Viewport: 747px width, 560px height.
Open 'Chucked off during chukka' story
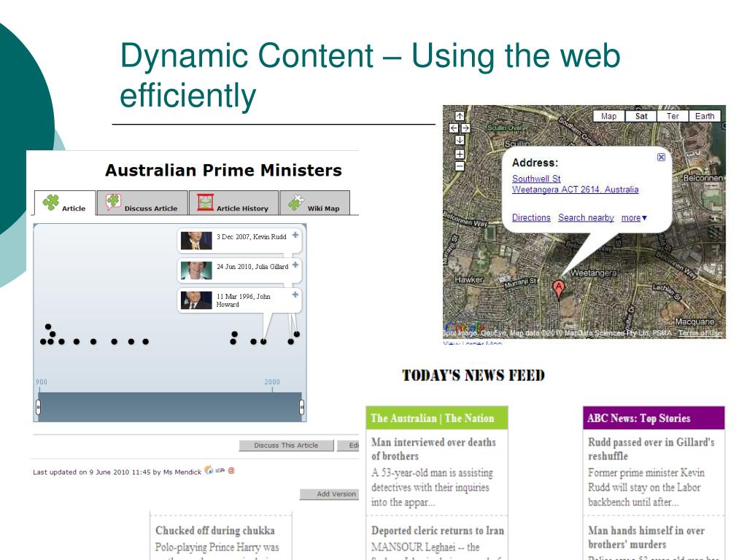point(215,531)
